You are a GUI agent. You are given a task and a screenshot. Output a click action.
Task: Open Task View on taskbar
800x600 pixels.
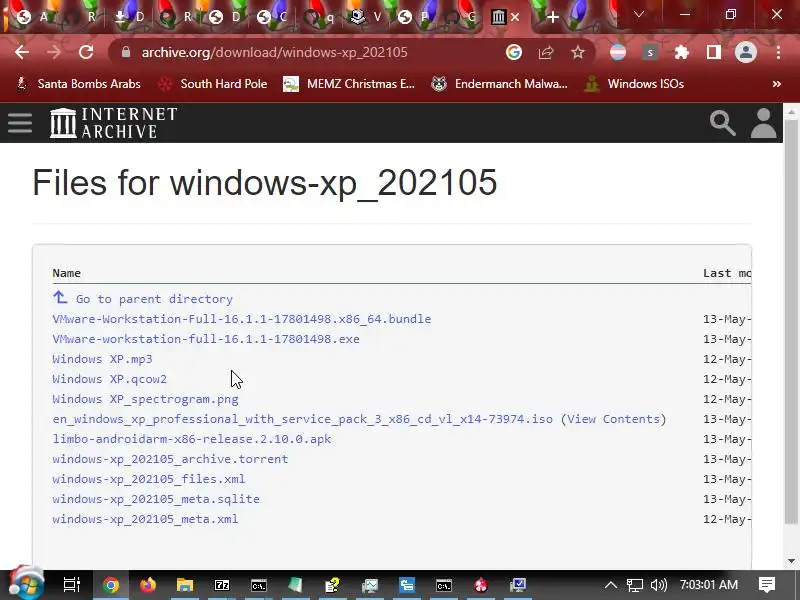71,585
